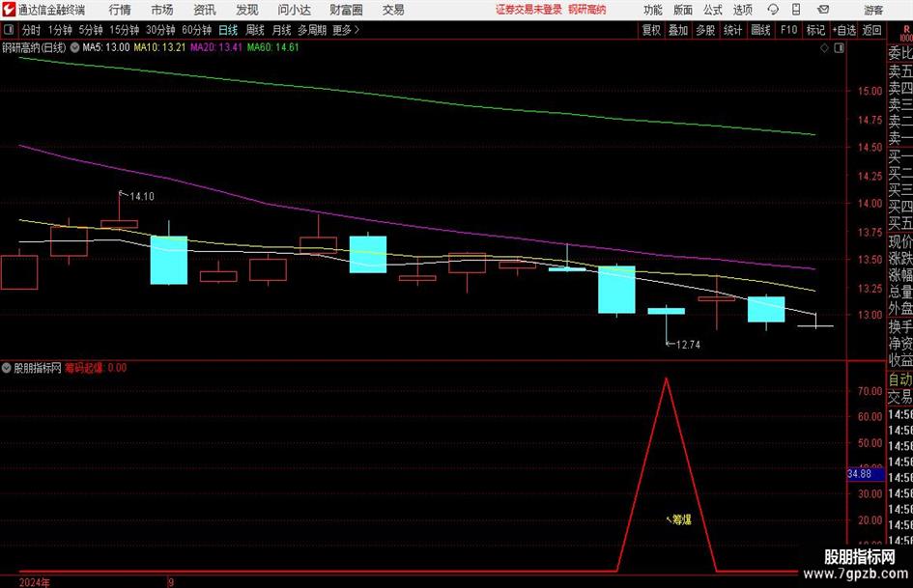Open the 选项 menu

pos(742,10)
